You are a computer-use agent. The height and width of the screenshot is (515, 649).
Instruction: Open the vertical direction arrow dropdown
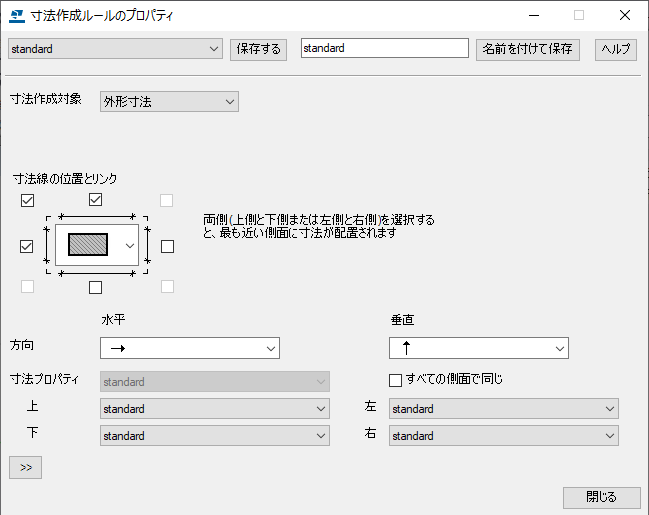(x=478, y=348)
